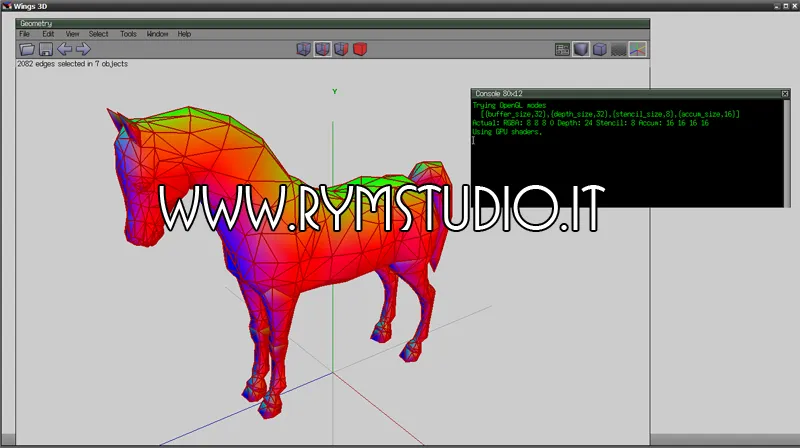Click 'Trying OpenGL modes' console line
The image size is (800, 448).
point(509,105)
